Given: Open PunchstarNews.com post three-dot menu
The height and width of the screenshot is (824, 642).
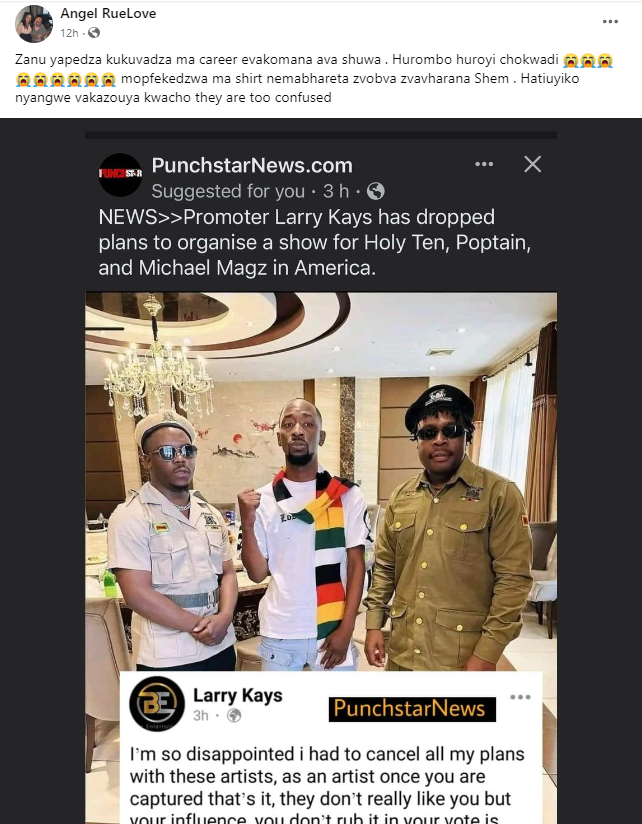Looking at the screenshot, I should 484,164.
